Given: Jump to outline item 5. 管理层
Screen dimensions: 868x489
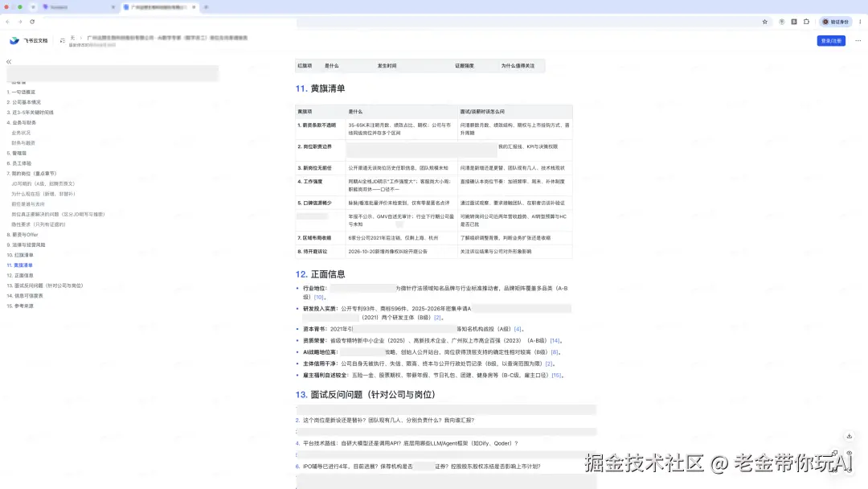Looking at the screenshot, I should point(17,154).
